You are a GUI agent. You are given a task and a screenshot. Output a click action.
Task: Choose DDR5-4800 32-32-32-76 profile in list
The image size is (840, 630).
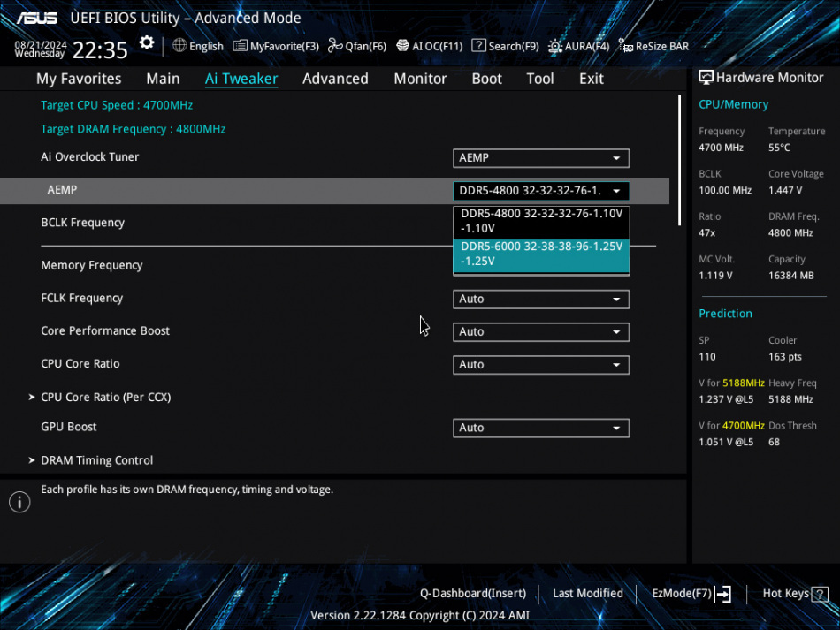pyautogui.click(x=540, y=221)
